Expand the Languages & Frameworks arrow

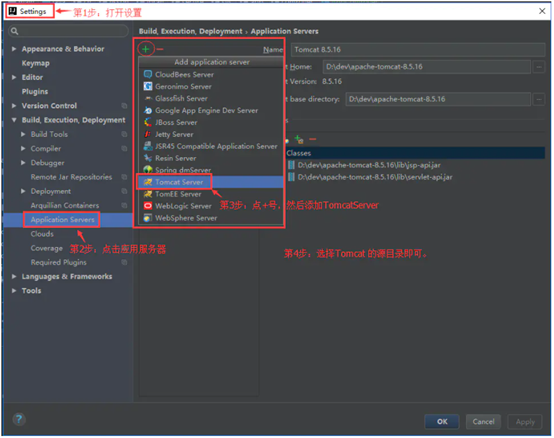click(14, 276)
